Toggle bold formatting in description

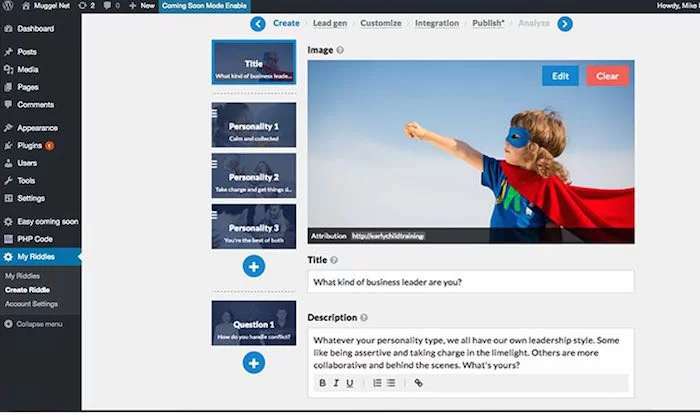[x=322, y=383]
